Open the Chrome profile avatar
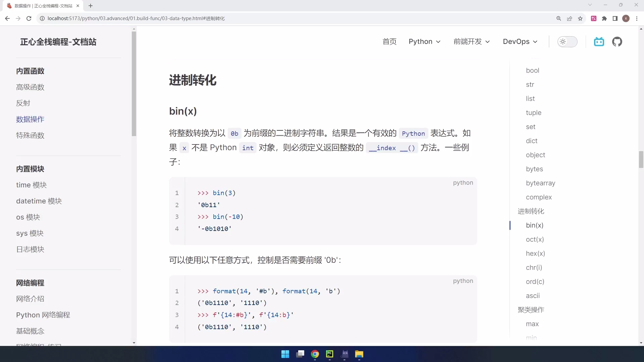Viewport: 644px width, 362px height. [626, 18]
